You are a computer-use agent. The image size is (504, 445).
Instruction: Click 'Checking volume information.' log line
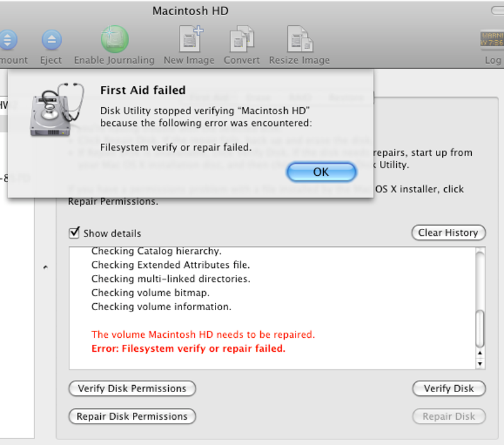pos(161,307)
